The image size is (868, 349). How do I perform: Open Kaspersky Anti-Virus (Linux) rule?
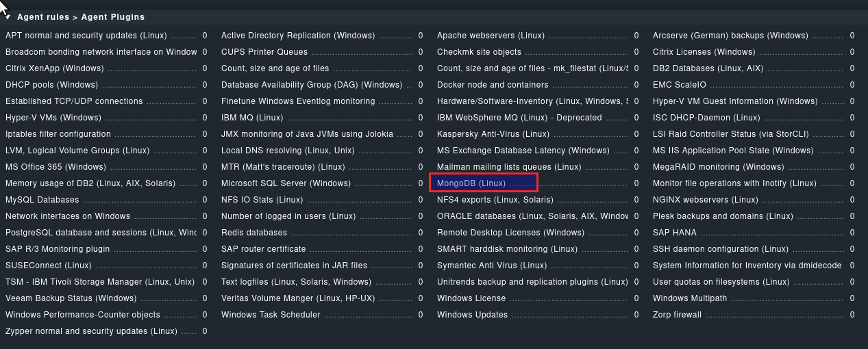click(493, 134)
